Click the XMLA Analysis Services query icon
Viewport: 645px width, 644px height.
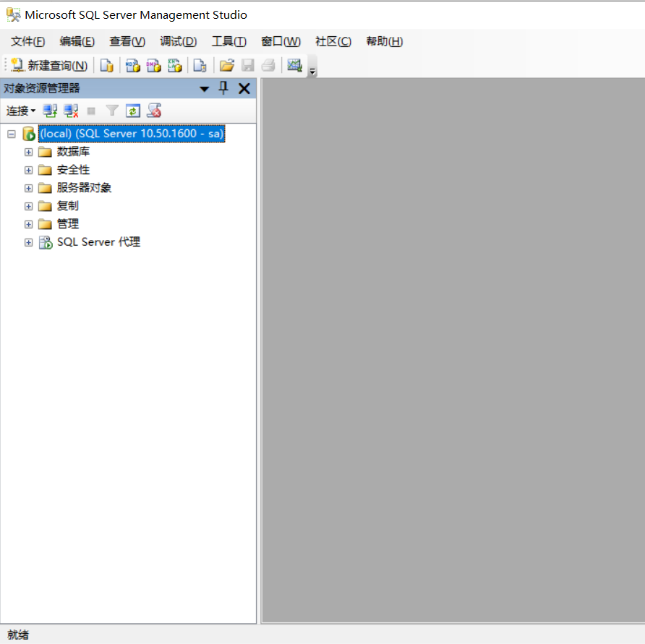tap(175, 65)
